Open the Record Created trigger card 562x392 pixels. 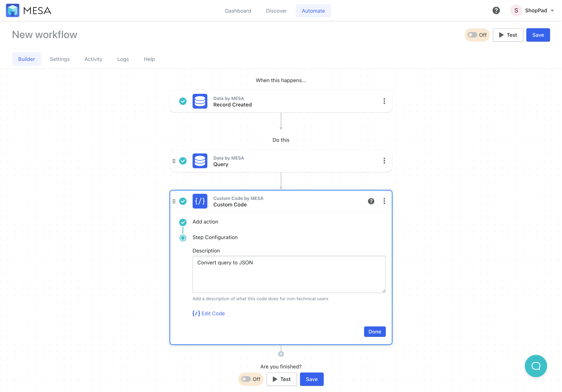pos(281,101)
